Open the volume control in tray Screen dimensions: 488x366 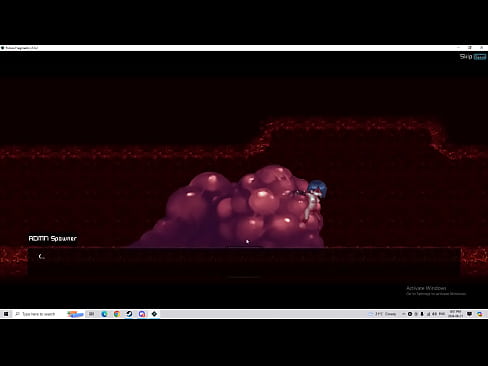click(434, 314)
